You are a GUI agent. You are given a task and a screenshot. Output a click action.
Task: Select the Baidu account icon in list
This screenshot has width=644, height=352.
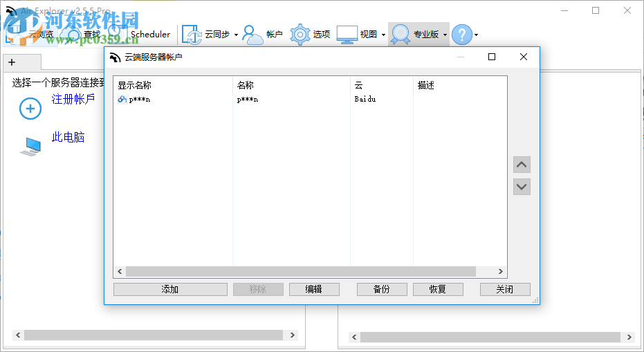click(122, 99)
